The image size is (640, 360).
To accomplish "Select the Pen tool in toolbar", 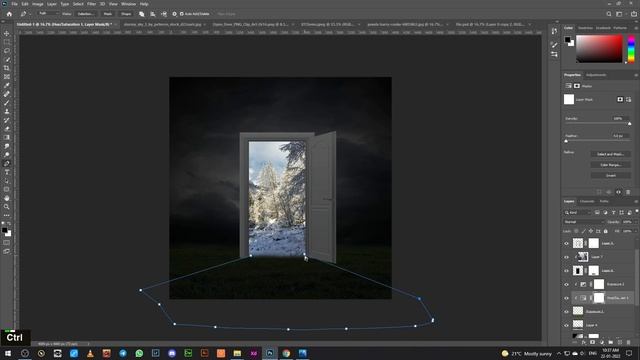I will (x=7, y=163).
